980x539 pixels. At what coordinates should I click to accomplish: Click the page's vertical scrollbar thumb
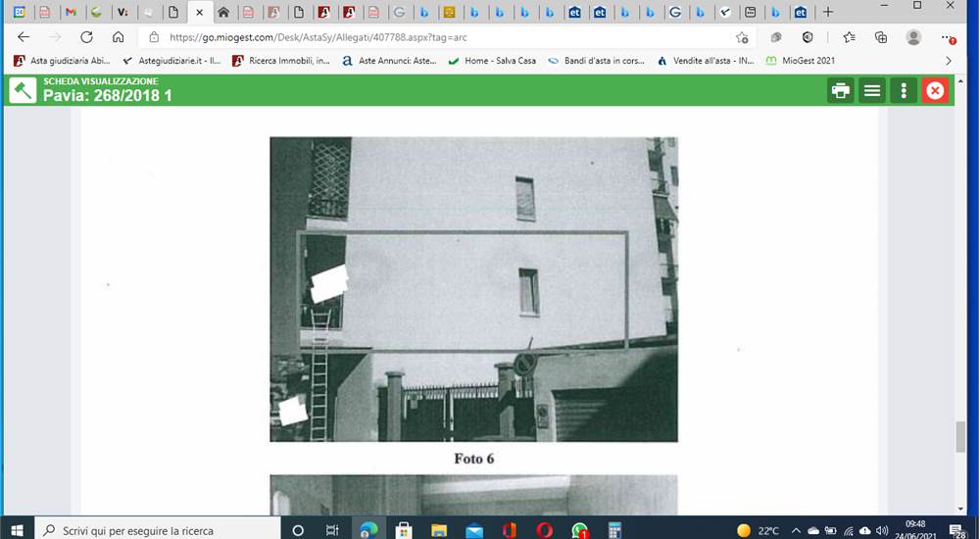pyautogui.click(x=960, y=437)
